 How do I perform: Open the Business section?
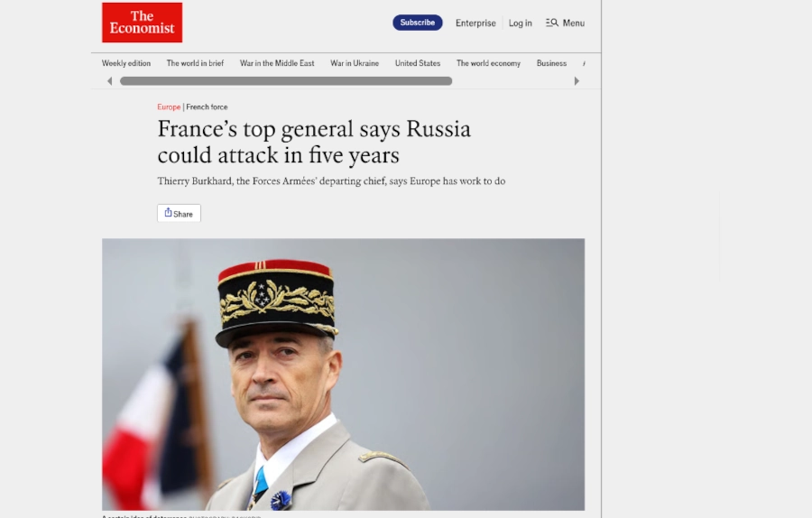click(551, 63)
